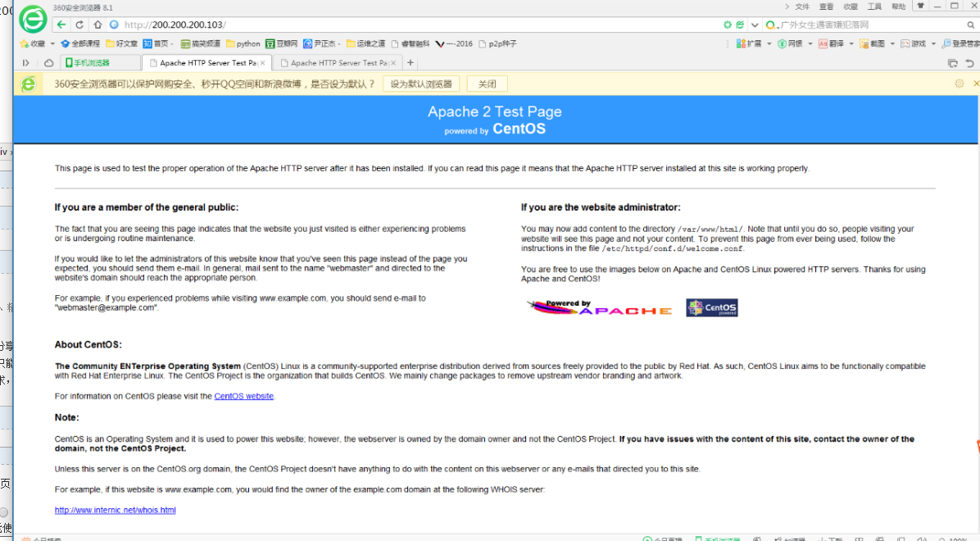Image resolution: width=980 pixels, height=541 pixels.
Task: Click the search box field
Action: coord(871,25)
